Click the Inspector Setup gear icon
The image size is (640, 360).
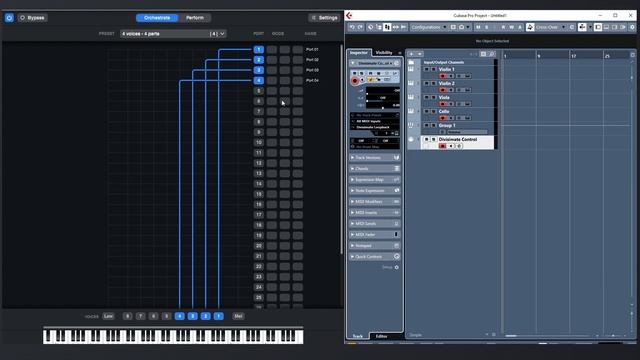click(x=396, y=267)
